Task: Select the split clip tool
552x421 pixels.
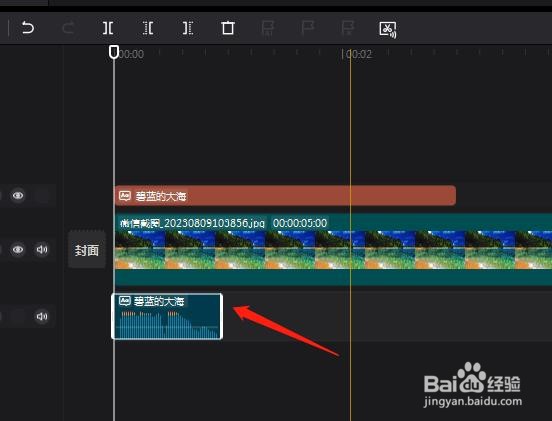Action: pyautogui.click(x=108, y=28)
